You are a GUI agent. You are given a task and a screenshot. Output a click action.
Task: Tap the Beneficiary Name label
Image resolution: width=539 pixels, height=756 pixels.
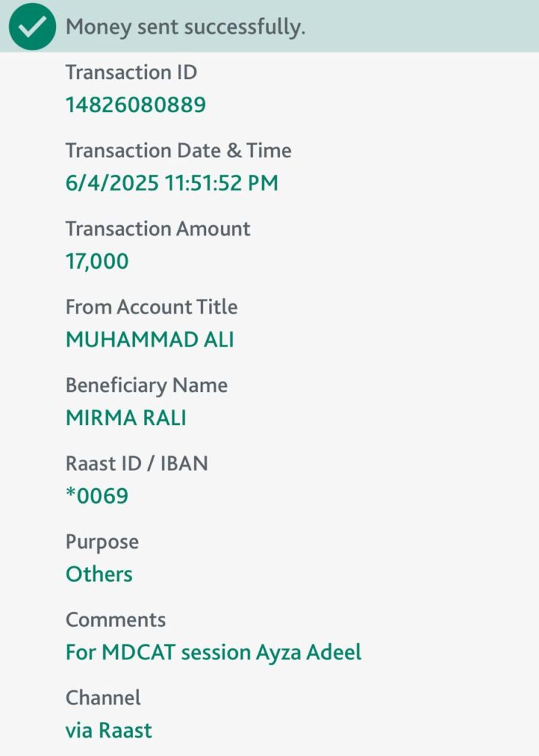pos(146,385)
